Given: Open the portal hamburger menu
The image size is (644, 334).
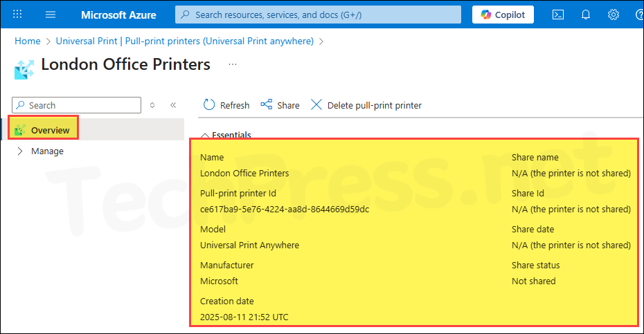Looking at the screenshot, I should pyautogui.click(x=51, y=15).
